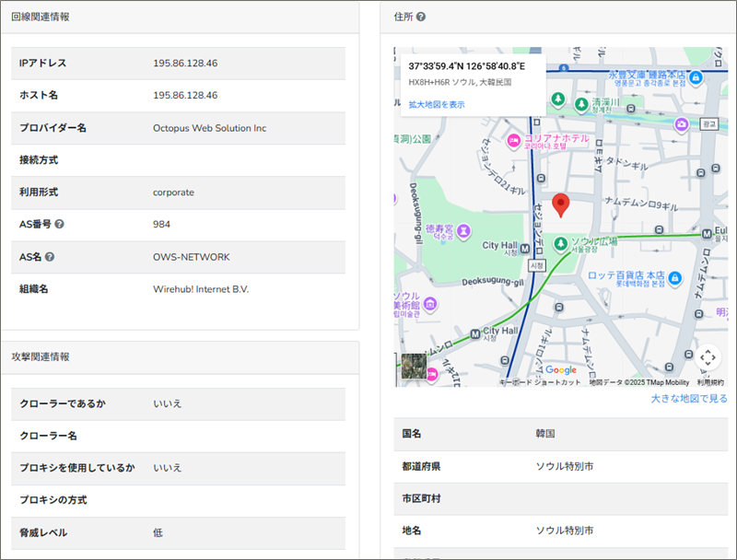This screenshot has width=737, height=560.
Task: Open the 拡大地図を表示 link
Action: [437, 105]
